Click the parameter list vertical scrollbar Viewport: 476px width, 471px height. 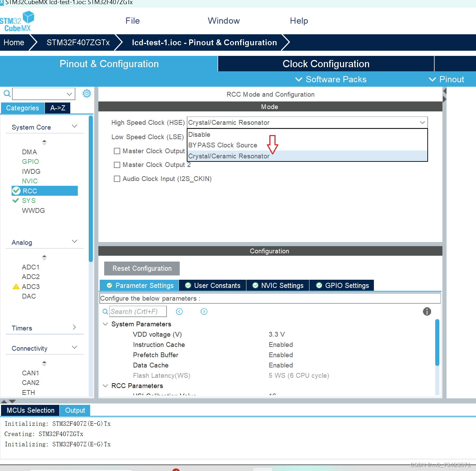click(x=437, y=342)
